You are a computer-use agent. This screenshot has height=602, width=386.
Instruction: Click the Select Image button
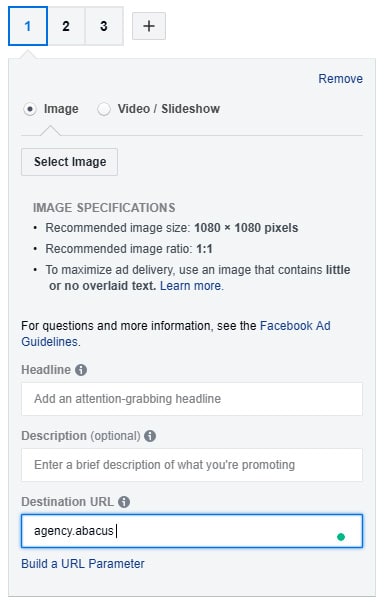pyautogui.click(x=70, y=162)
